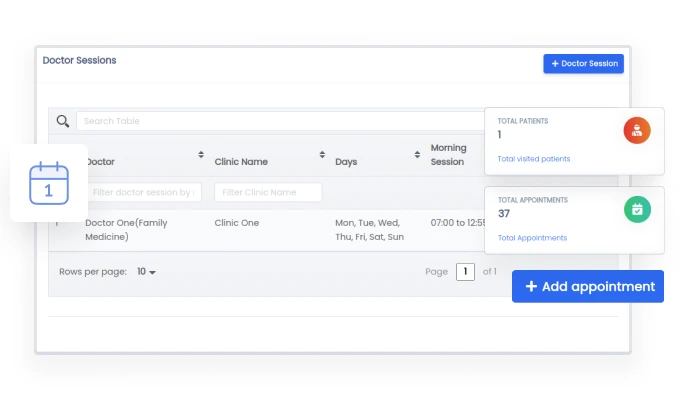This screenshot has height=400, width=684.
Task: Click the Clinic One cell
Action: [236, 223]
